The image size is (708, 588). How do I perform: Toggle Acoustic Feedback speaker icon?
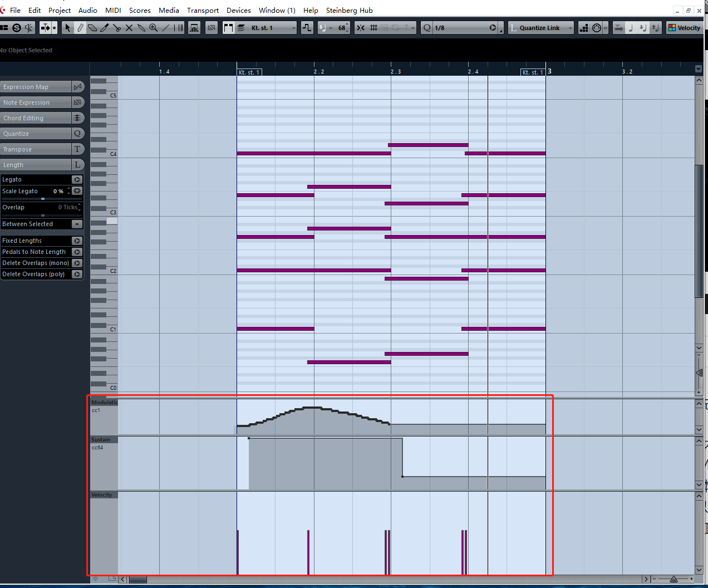29,27
